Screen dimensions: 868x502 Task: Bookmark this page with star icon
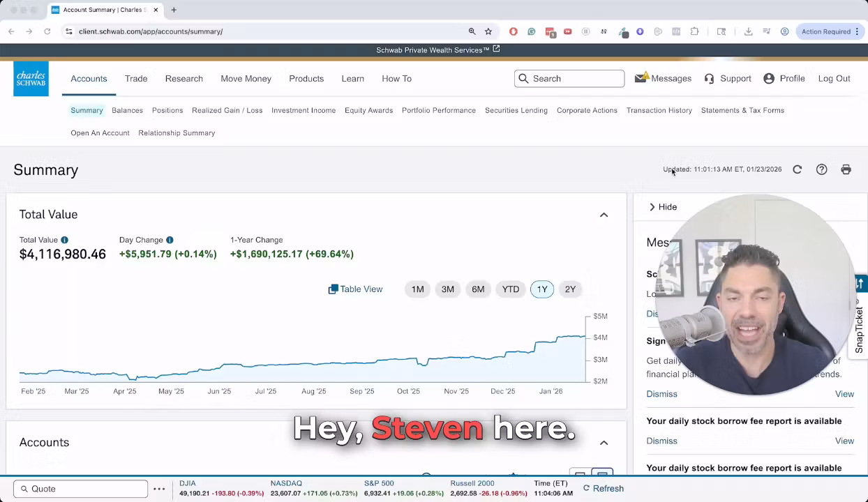(488, 31)
